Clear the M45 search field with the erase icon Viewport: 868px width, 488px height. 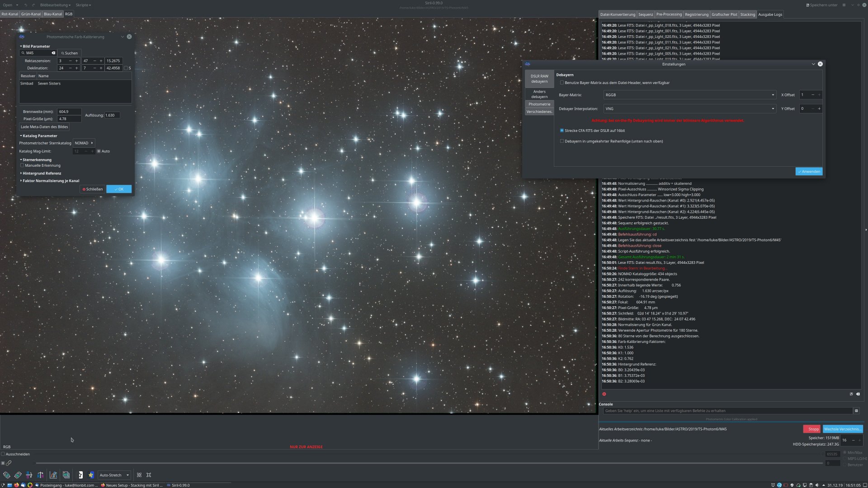tap(53, 53)
